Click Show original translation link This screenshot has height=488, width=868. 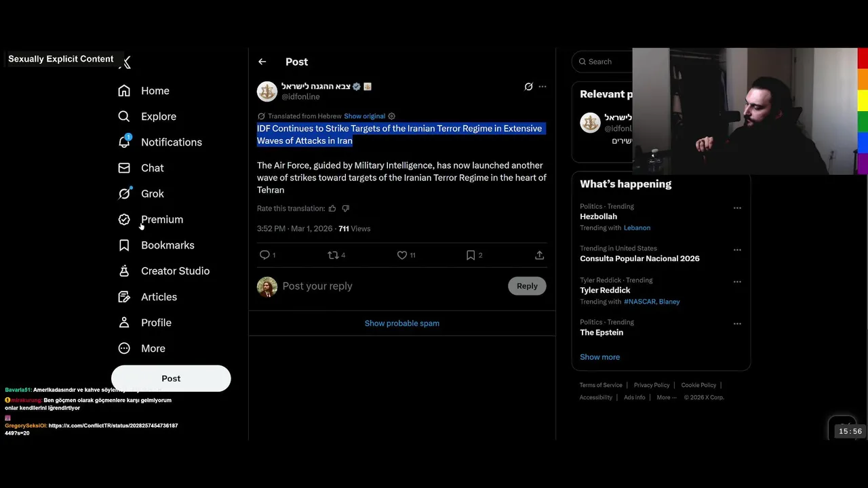click(x=364, y=116)
